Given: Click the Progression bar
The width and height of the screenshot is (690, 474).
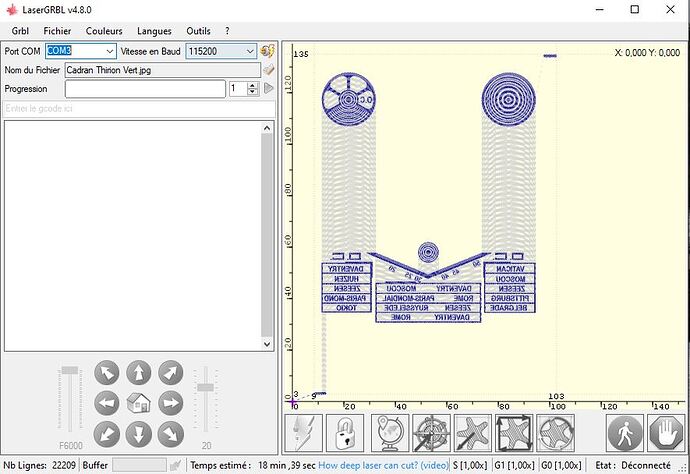Looking at the screenshot, I should pyautogui.click(x=145, y=89).
